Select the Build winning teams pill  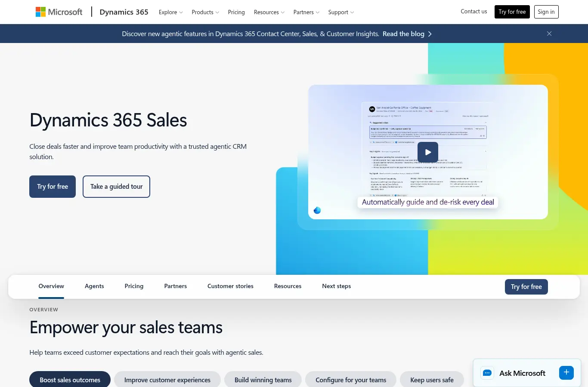coord(263,380)
